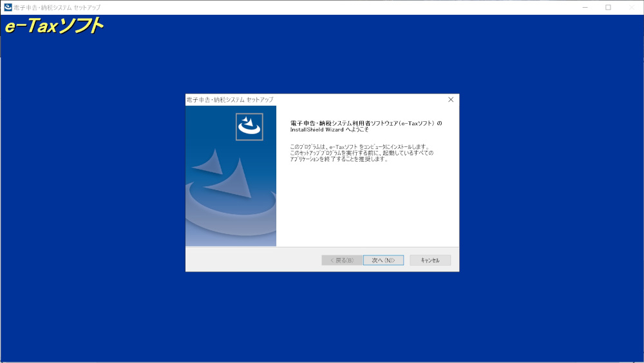Click the line このプログラムは、e-Taxソフト をコンピュータにインストールします

tap(359, 147)
